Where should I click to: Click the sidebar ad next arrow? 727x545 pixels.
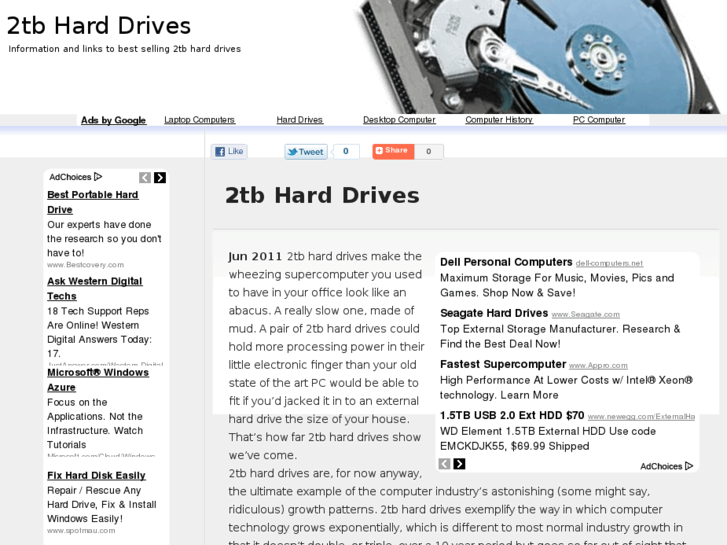coord(160,178)
